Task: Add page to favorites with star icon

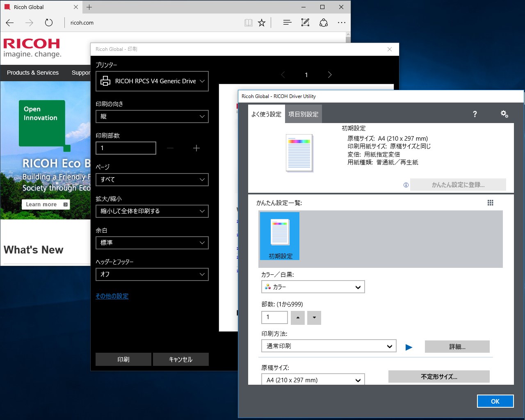Action: coord(262,23)
